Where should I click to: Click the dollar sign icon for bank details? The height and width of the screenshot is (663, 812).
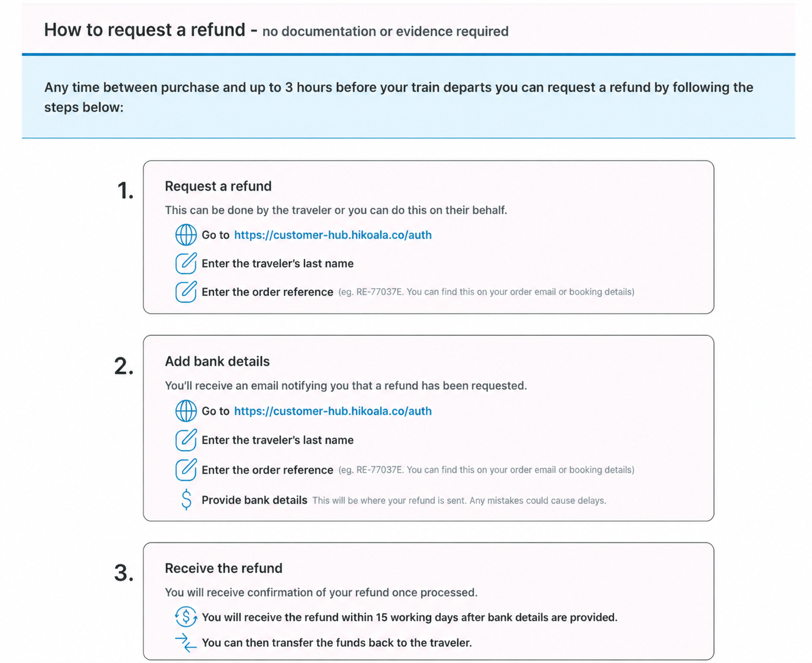click(x=186, y=500)
